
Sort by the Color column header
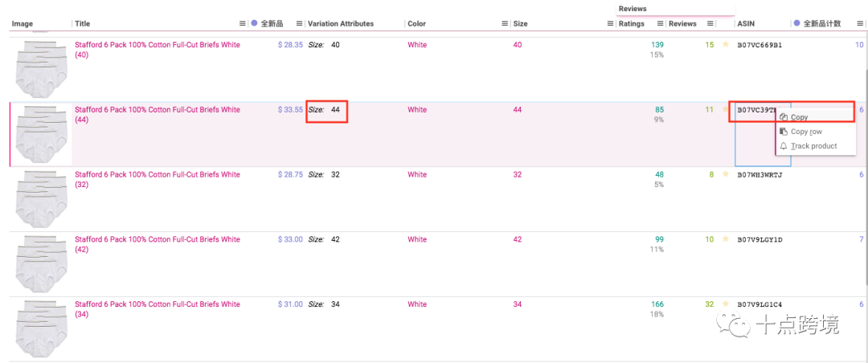click(x=417, y=24)
